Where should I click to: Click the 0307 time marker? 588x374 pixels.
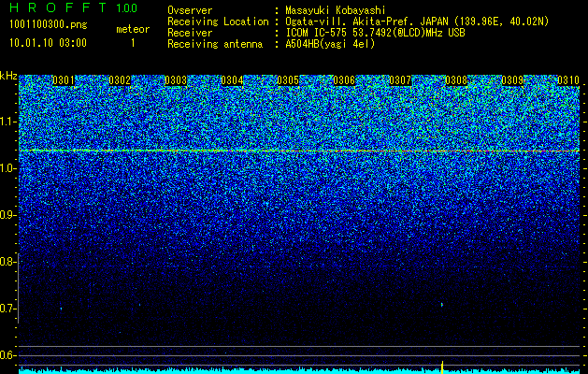tap(400, 80)
